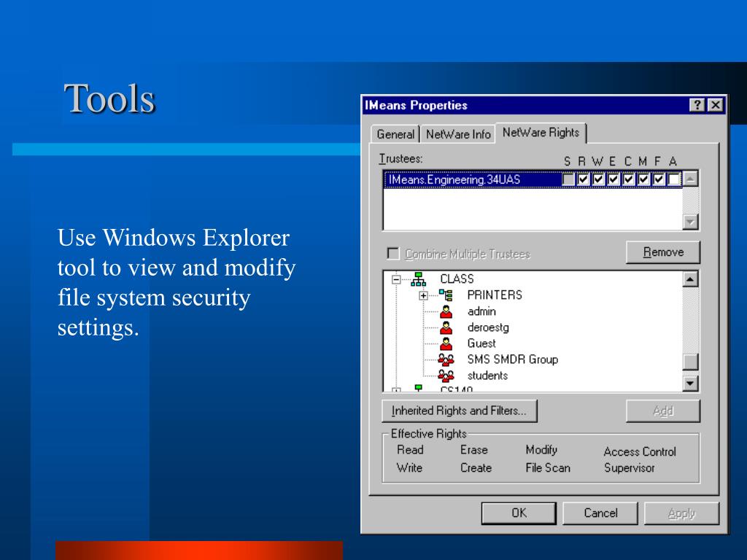Open Inherited Rights and Filters
747x560 pixels.
pos(460,411)
